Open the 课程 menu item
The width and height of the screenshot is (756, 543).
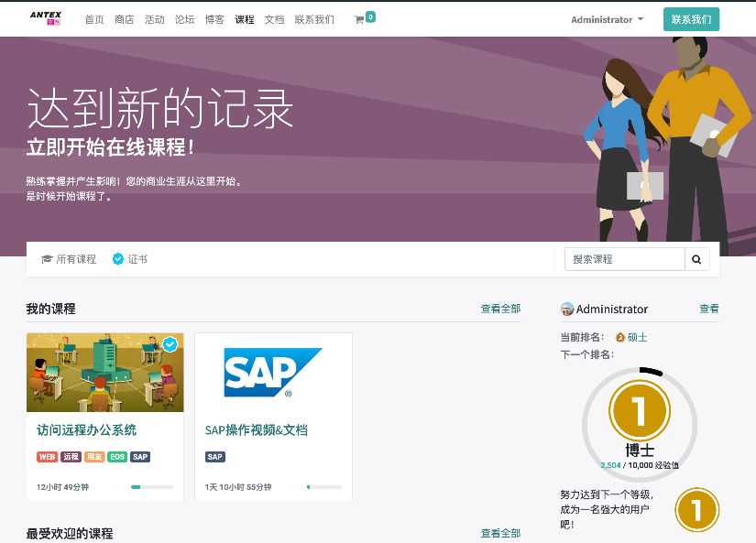(245, 19)
